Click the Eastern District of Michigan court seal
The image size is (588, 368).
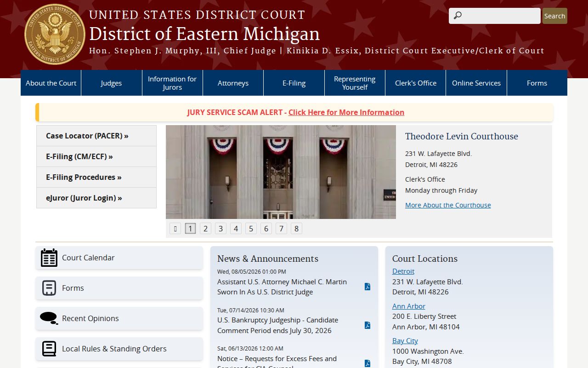point(55,34)
